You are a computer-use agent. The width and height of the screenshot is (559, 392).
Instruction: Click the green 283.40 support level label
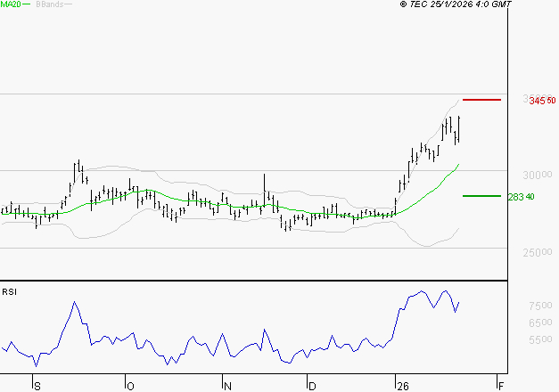522,197
